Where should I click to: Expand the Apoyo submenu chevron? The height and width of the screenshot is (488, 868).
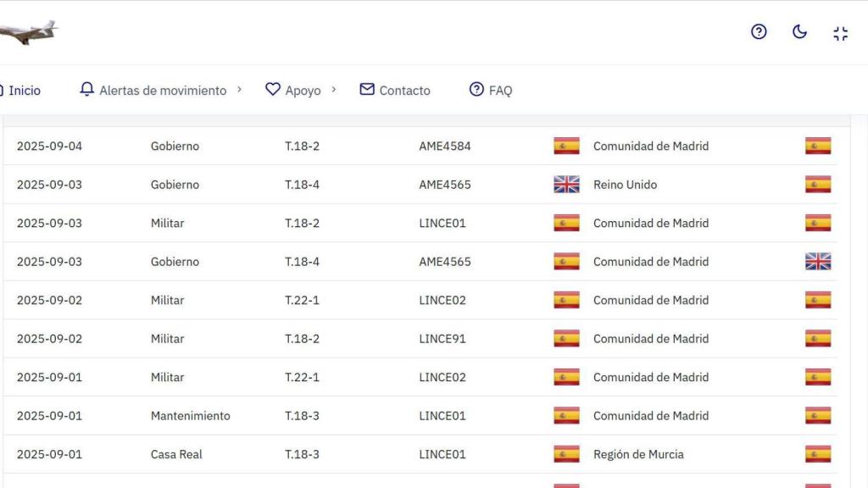pos(333,90)
